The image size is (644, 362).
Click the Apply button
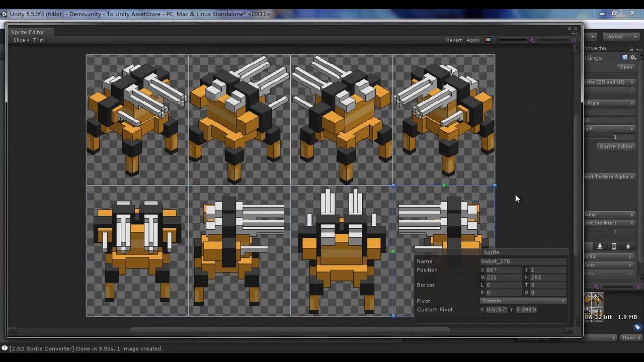coord(473,40)
